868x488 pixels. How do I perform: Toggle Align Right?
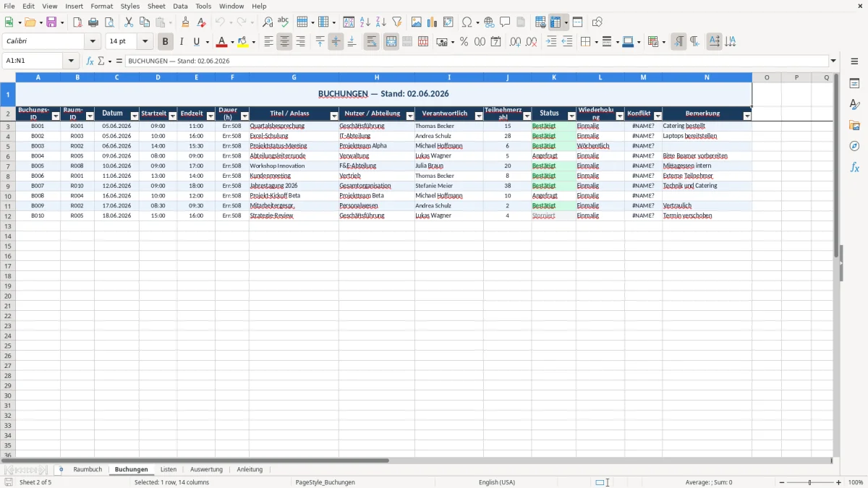pos(300,42)
